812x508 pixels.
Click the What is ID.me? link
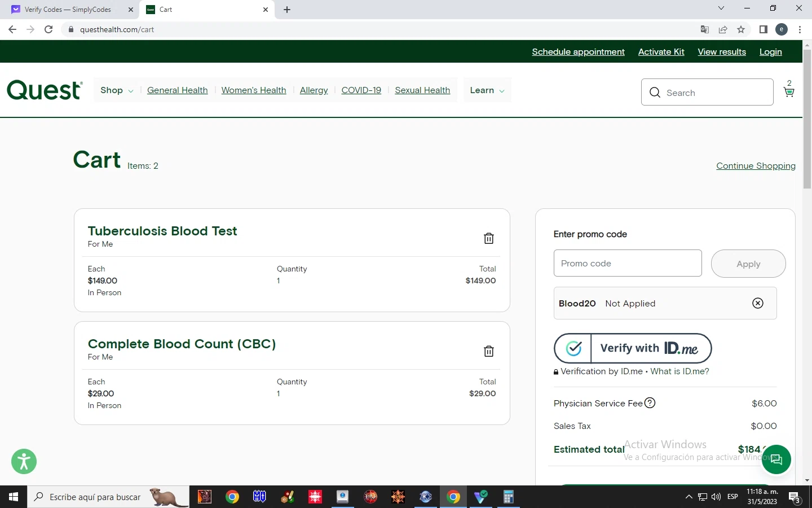pos(679,371)
